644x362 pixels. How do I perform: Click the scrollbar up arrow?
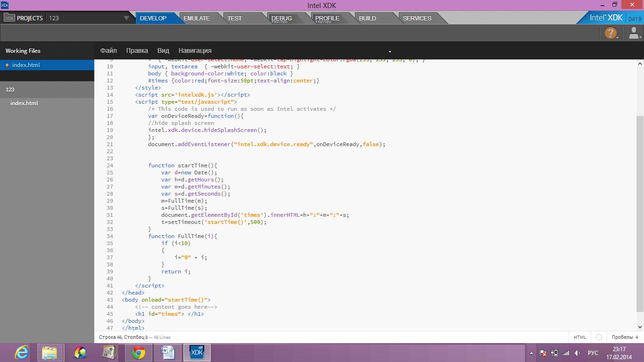(640, 63)
